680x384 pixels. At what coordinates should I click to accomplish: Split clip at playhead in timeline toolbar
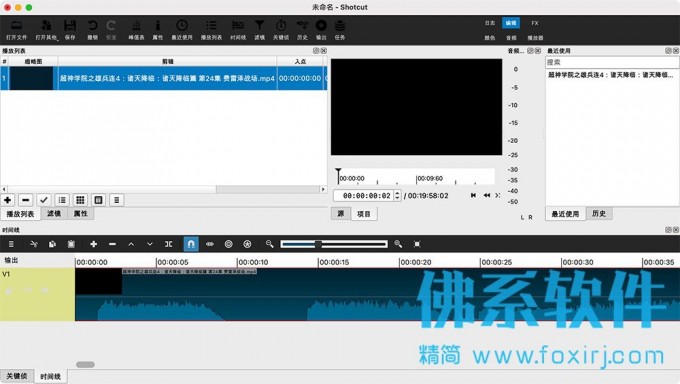pyautogui.click(x=169, y=244)
